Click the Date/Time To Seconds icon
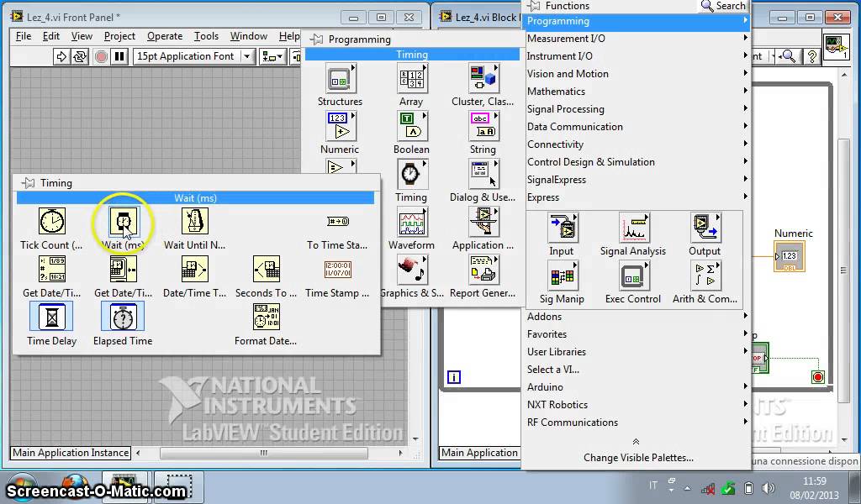 point(194,270)
